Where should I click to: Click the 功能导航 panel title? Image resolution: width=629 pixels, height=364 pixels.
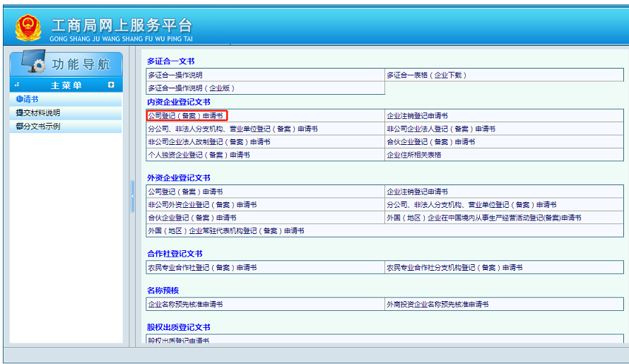pyautogui.click(x=81, y=64)
